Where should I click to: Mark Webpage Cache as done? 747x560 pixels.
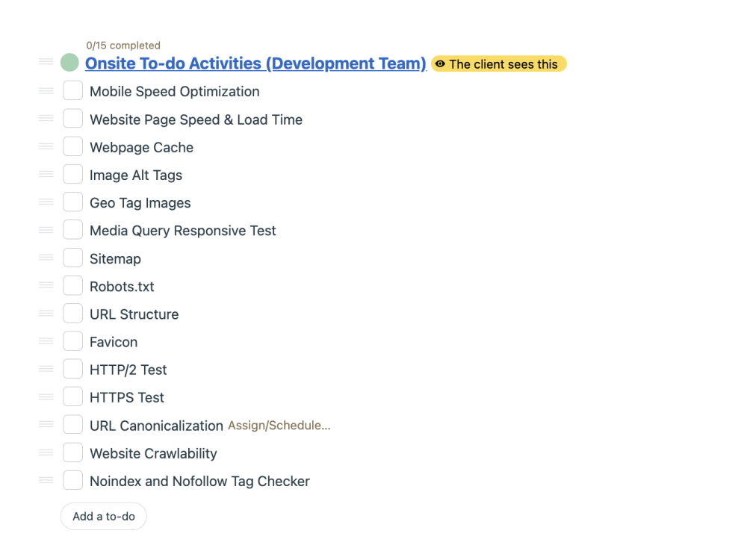pos(73,146)
